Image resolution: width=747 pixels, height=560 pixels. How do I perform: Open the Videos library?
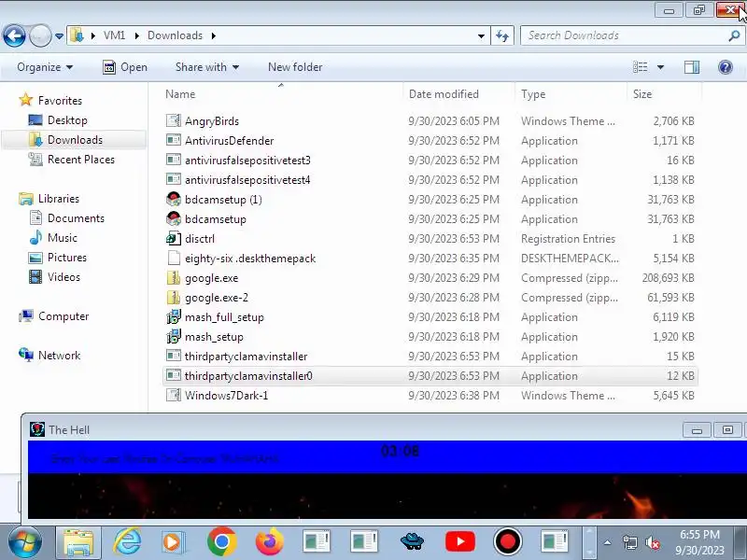pyautogui.click(x=63, y=276)
